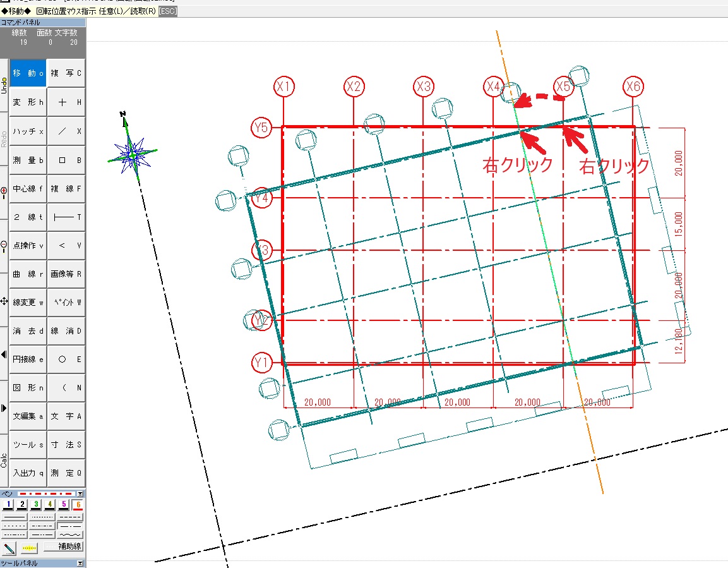
Task: Click the zoom-in magnifier on left strip
Action: pos(4,190)
